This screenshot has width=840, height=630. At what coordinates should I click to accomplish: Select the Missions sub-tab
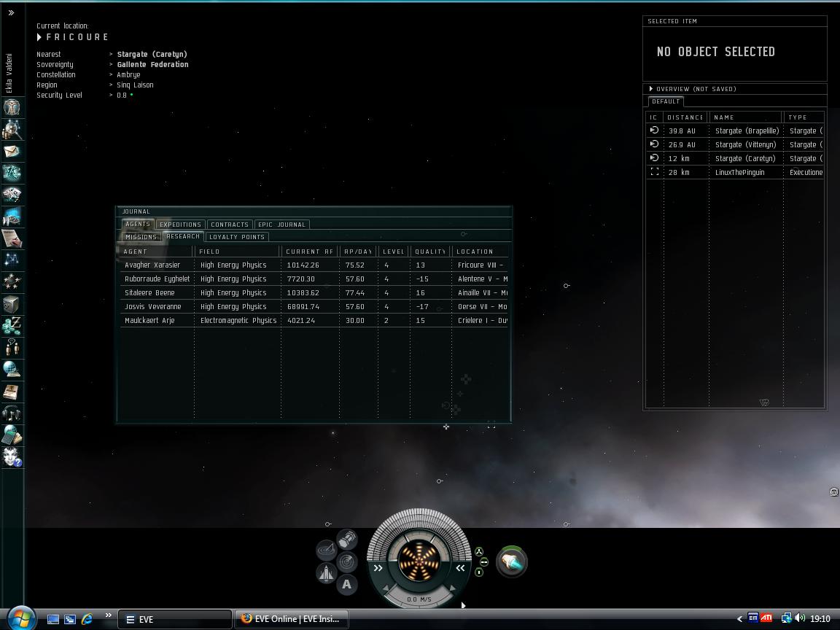point(141,237)
